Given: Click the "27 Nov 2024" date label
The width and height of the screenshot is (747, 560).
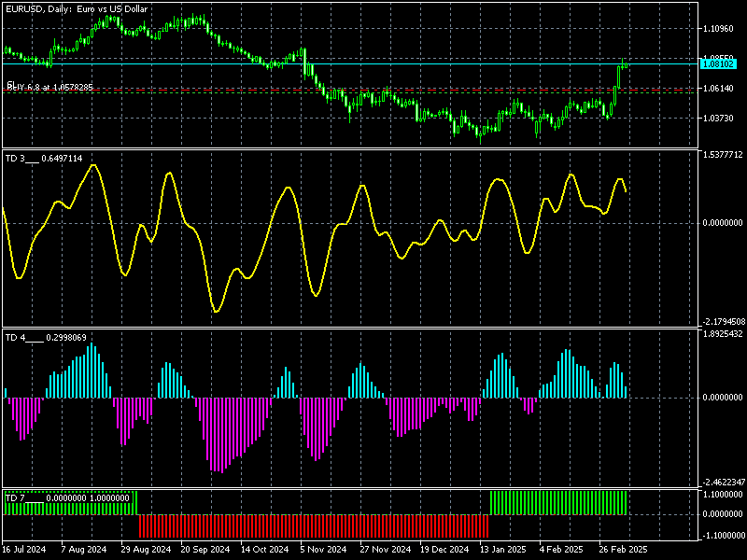Looking at the screenshot, I should point(385,549).
